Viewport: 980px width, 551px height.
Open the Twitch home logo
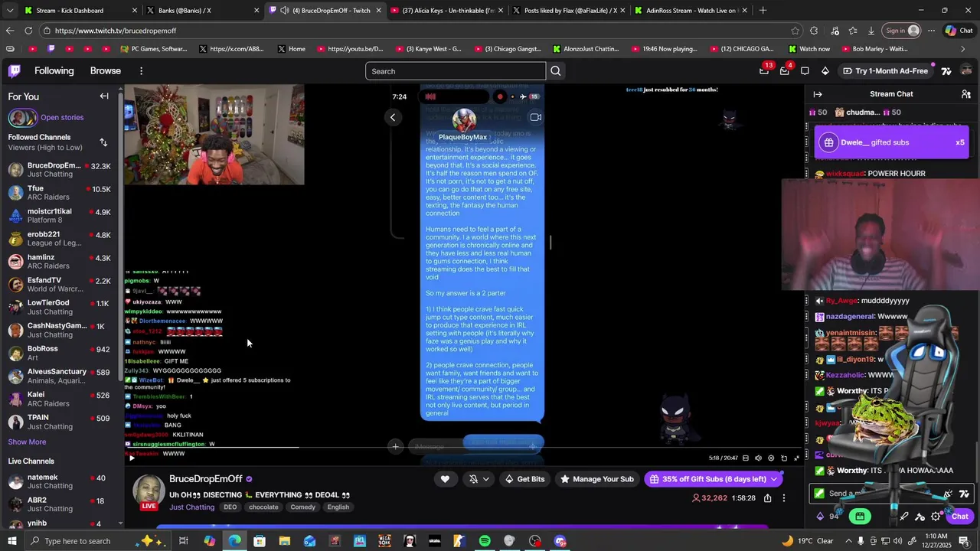(14, 71)
